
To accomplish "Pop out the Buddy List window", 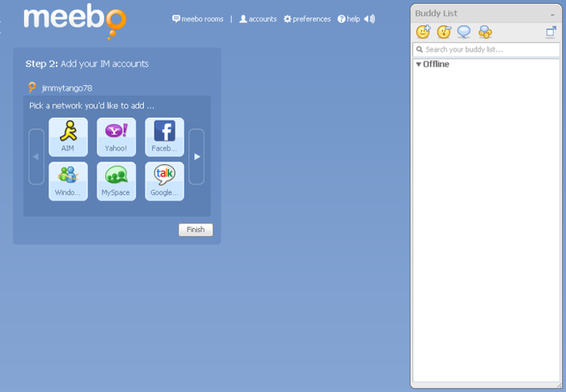I will tap(551, 32).
